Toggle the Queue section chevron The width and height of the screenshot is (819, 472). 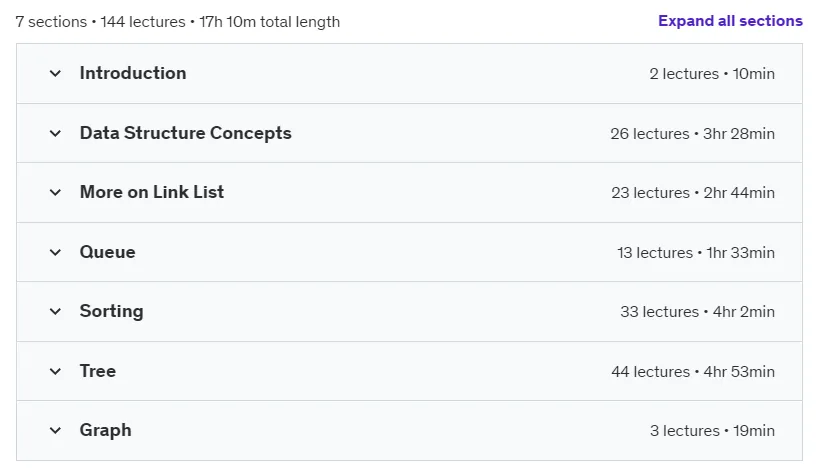[55, 253]
